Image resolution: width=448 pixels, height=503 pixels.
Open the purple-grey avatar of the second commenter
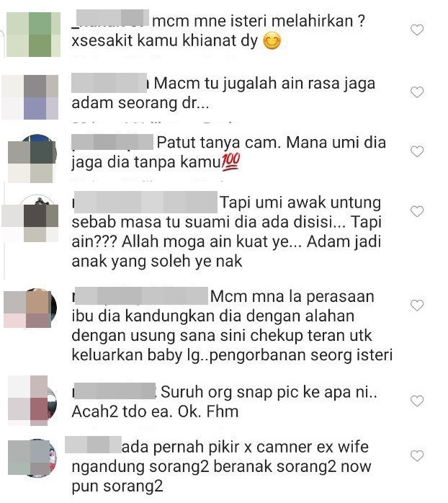pyautogui.click(x=30, y=97)
